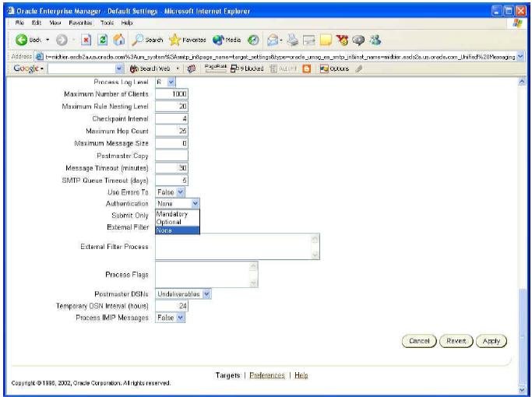Viewport: 532px width, 397px height.
Task: Open the Preferences link
Action: 267,375
